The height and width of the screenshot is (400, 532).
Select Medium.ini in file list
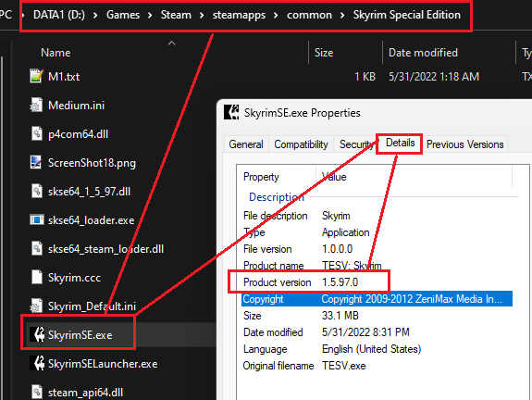pyautogui.click(x=77, y=106)
